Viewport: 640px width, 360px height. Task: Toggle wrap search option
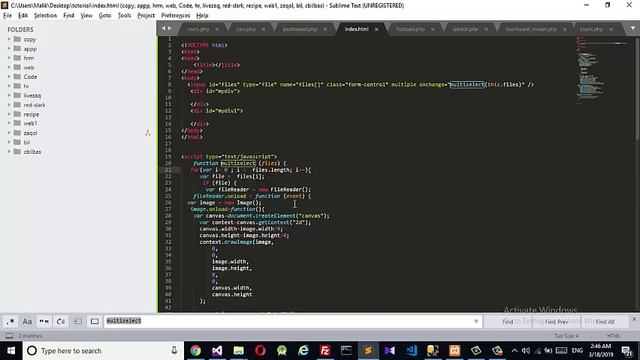click(x=61, y=322)
